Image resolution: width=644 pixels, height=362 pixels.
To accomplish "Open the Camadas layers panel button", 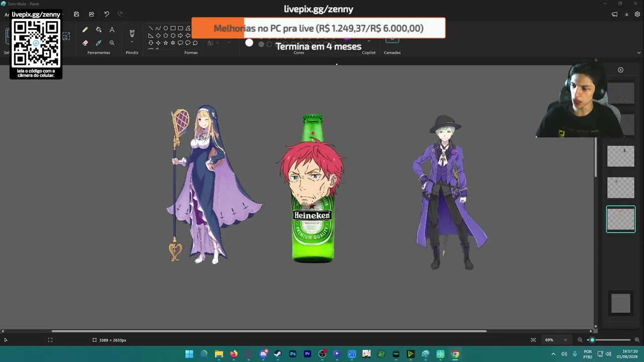I will [392, 39].
